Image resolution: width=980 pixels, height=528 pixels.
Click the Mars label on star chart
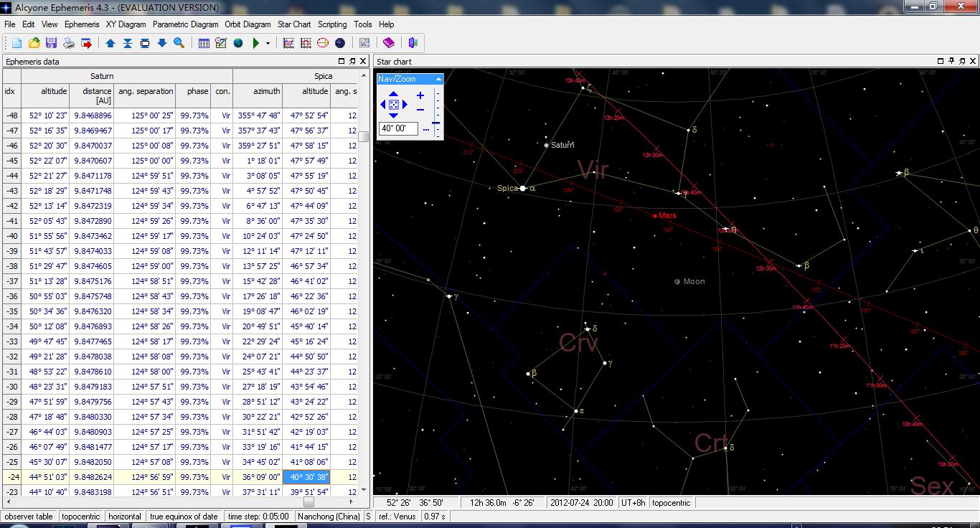667,215
